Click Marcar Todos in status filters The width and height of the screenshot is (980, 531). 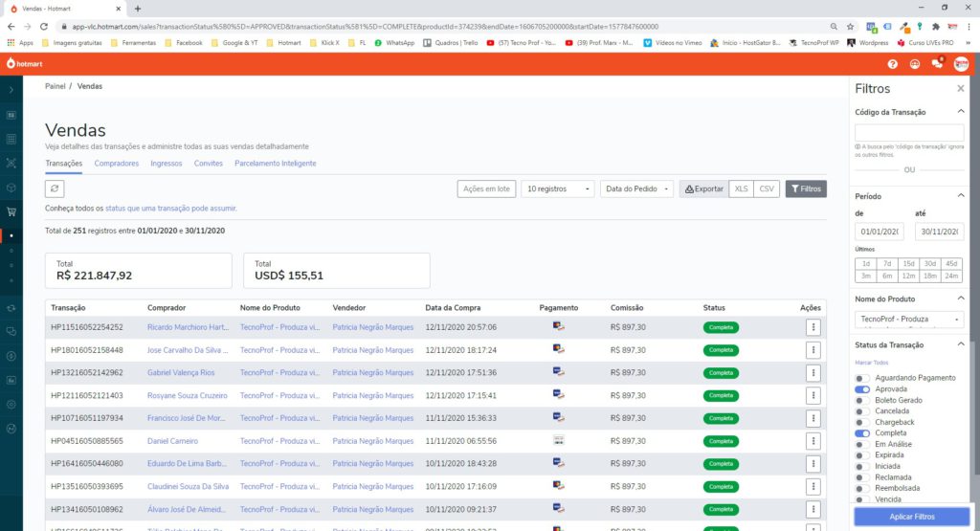tap(871, 363)
